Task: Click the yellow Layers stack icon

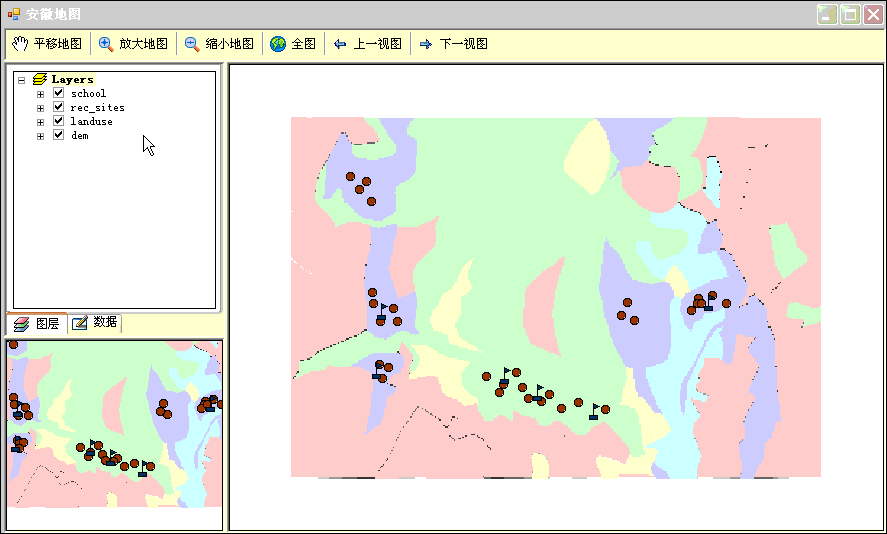Action: [x=40, y=79]
